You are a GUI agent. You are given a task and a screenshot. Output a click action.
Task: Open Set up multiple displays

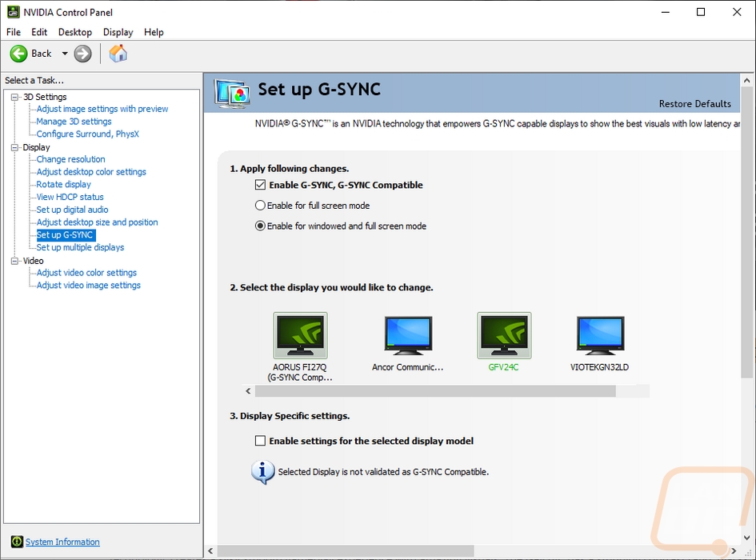[x=81, y=247]
